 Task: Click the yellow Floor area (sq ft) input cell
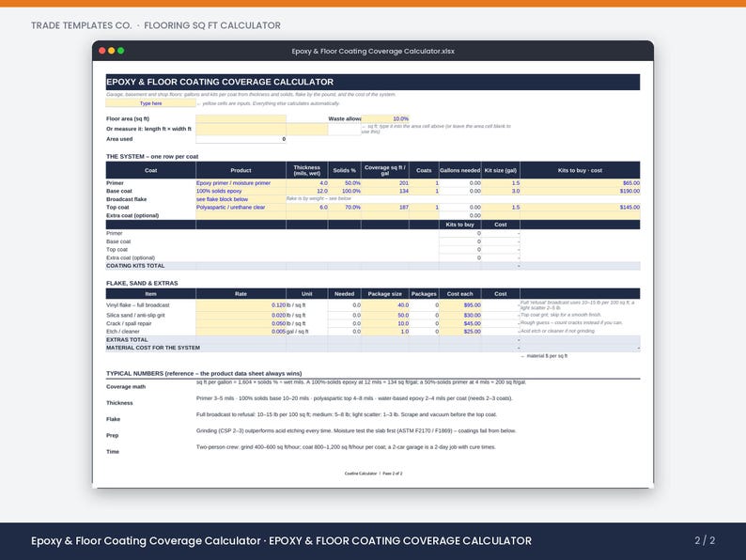coord(241,118)
